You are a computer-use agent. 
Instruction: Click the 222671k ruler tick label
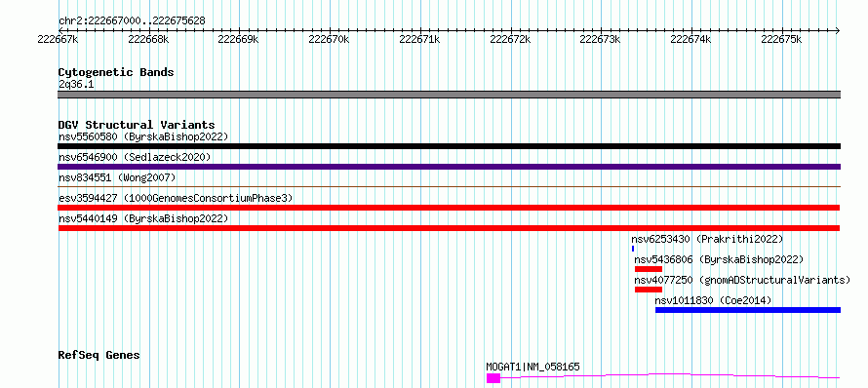pyautogui.click(x=419, y=39)
